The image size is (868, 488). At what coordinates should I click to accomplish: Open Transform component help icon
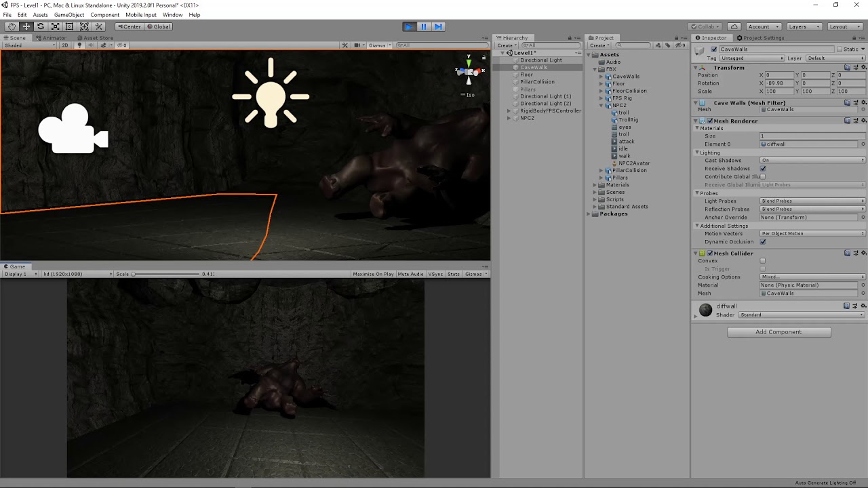[x=848, y=68]
